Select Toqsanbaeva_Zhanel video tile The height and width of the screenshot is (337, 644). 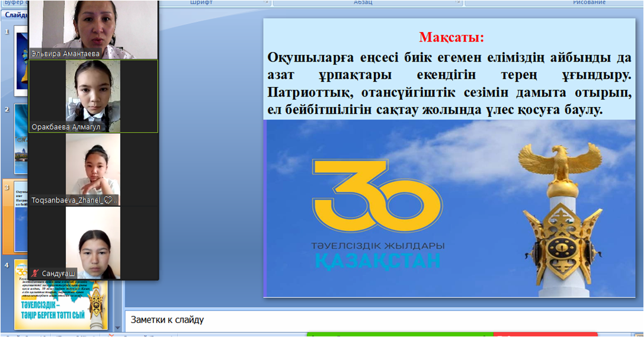pyautogui.click(x=93, y=169)
